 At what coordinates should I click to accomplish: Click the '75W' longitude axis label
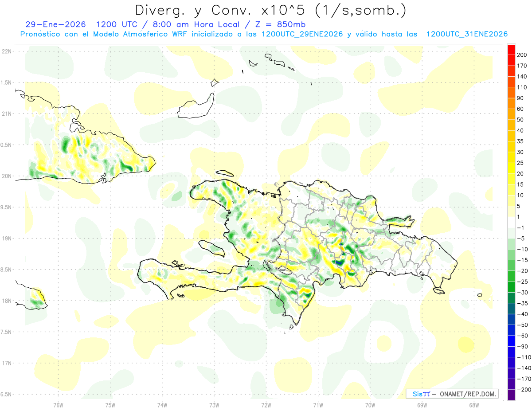tap(110, 405)
